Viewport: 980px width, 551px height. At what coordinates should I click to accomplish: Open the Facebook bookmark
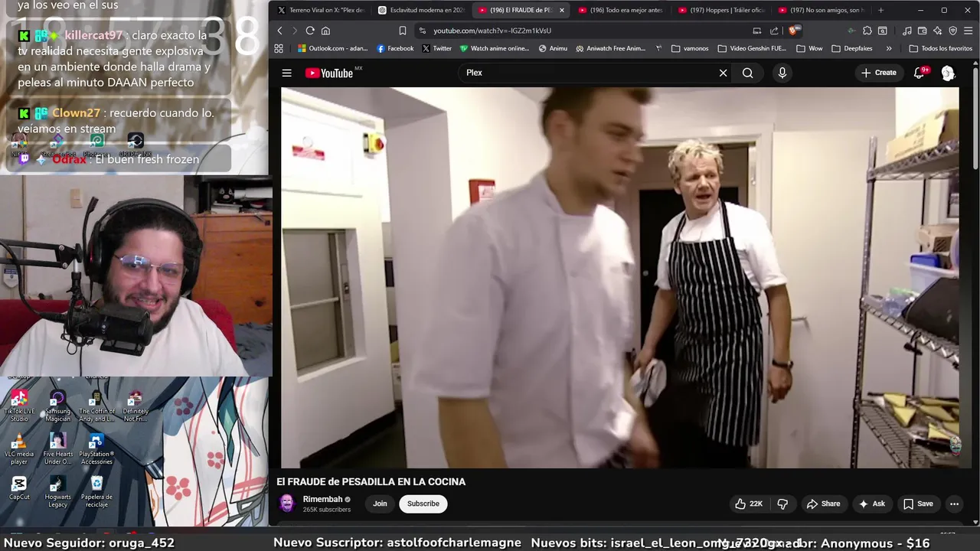(x=395, y=48)
